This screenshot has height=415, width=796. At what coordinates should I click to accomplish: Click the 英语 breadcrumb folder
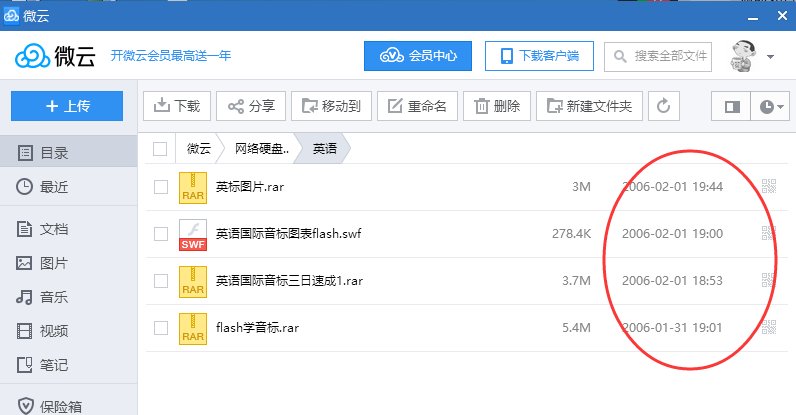[324, 148]
